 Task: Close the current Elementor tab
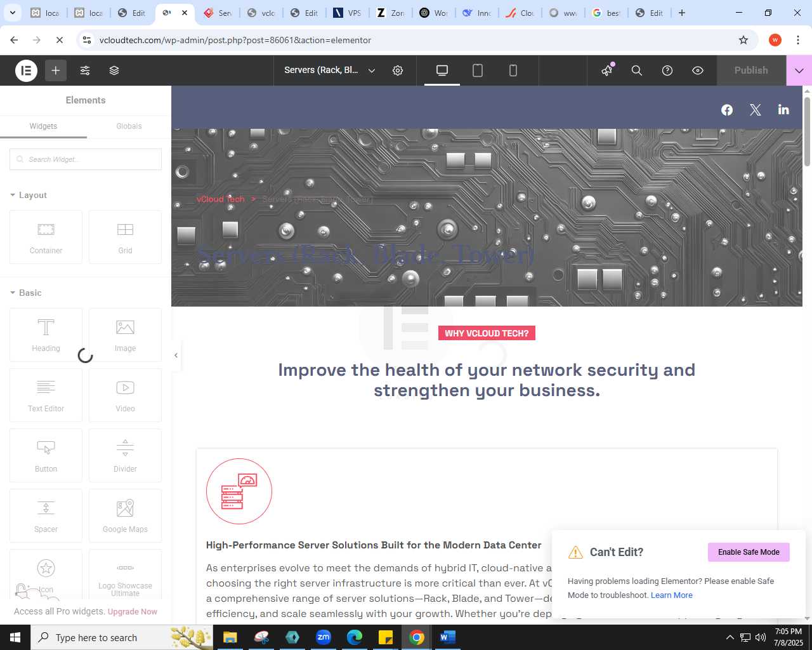click(x=184, y=13)
